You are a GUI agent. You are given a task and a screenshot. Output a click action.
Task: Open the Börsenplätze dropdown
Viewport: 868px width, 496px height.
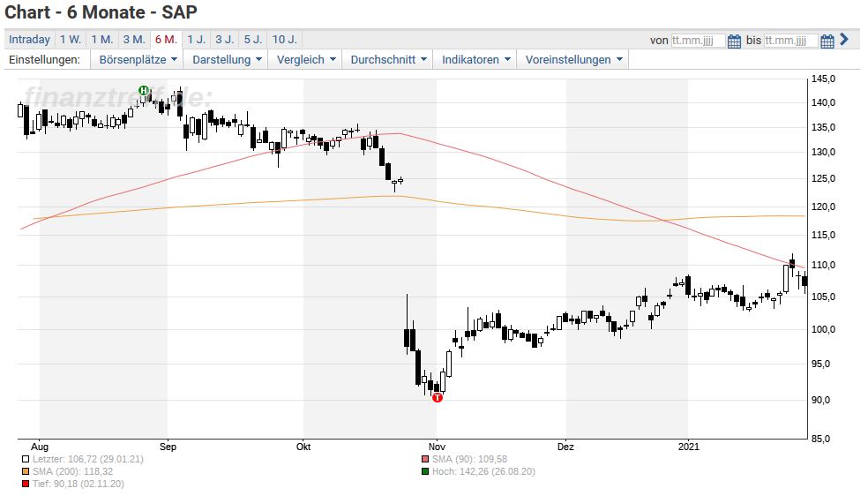click(x=138, y=60)
